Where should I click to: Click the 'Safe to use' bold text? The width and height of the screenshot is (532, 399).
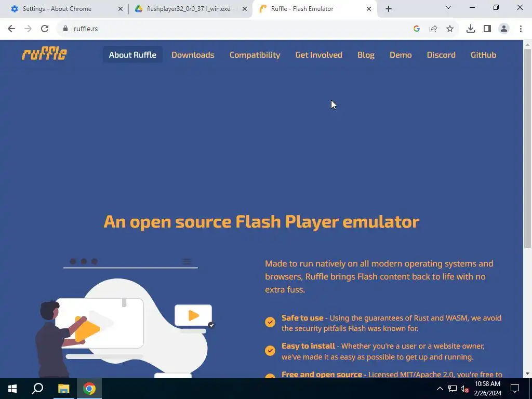pyautogui.click(x=302, y=318)
